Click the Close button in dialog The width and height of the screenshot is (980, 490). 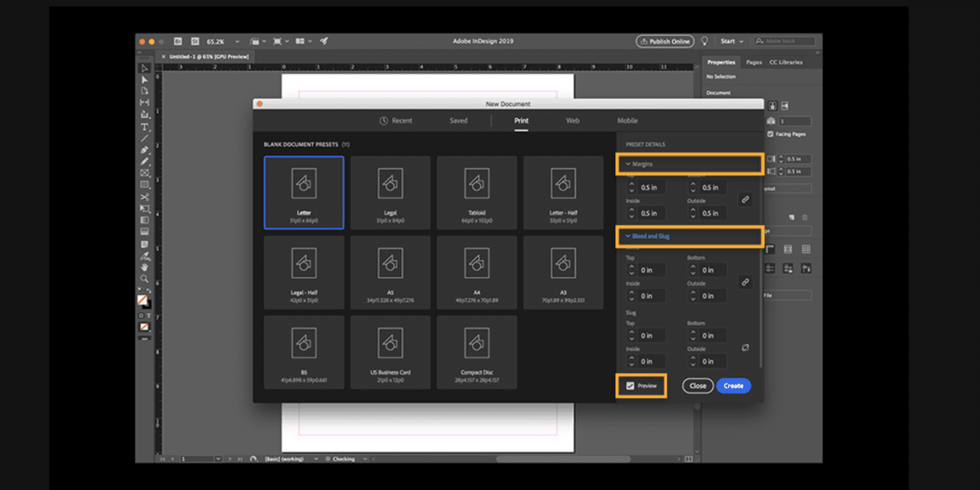(x=698, y=386)
